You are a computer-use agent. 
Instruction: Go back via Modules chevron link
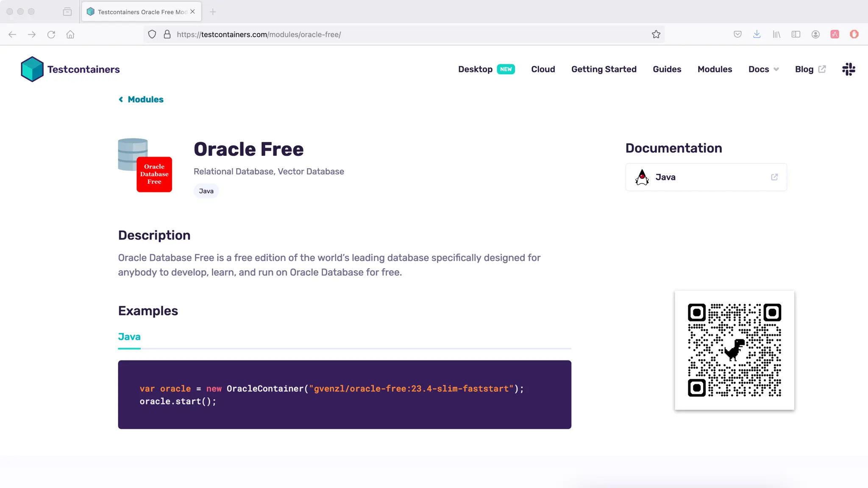click(x=141, y=99)
